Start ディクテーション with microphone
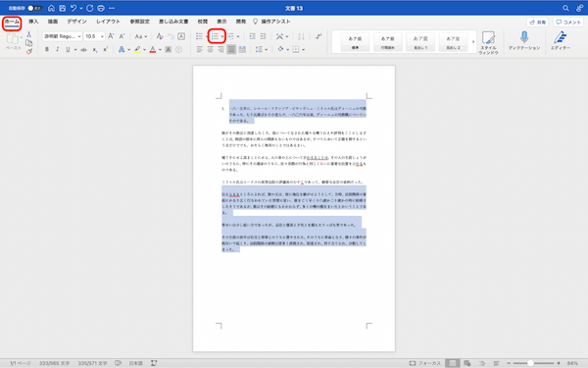 pos(524,40)
